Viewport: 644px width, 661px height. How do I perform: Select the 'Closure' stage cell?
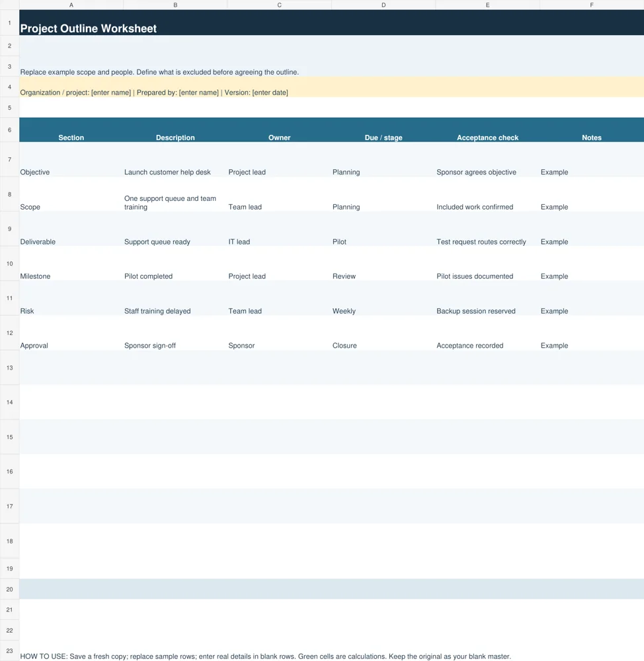pos(383,332)
